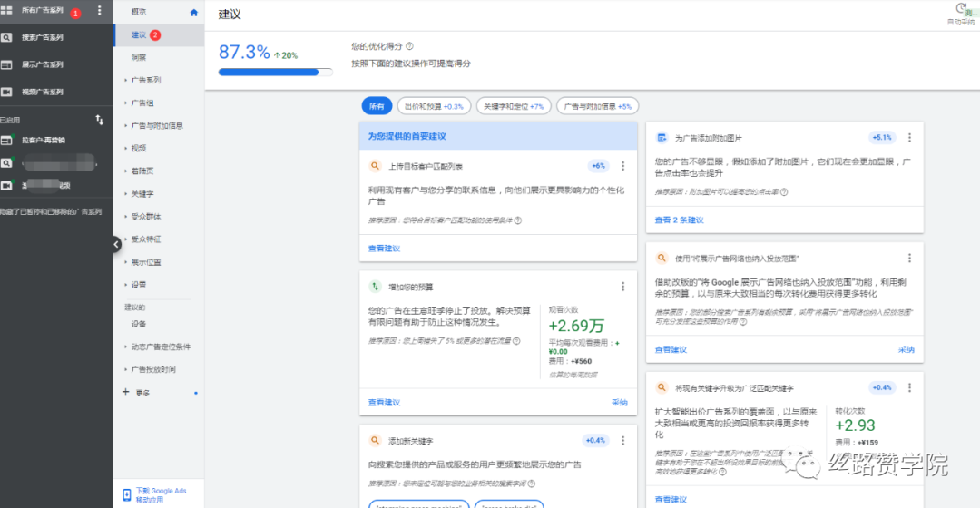Open the 所有广告系列 grid icon
The image size is (980, 508).
(x=6, y=11)
